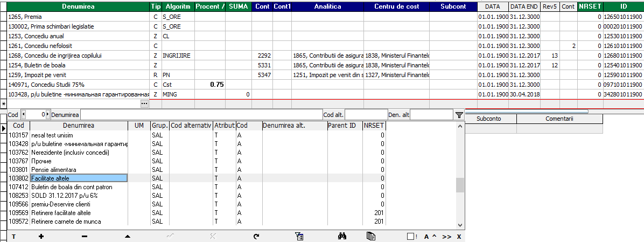Refresh the list with circular arrow icon
Image resolution: width=644 pixels, height=242 pixels.
(x=256, y=236)
